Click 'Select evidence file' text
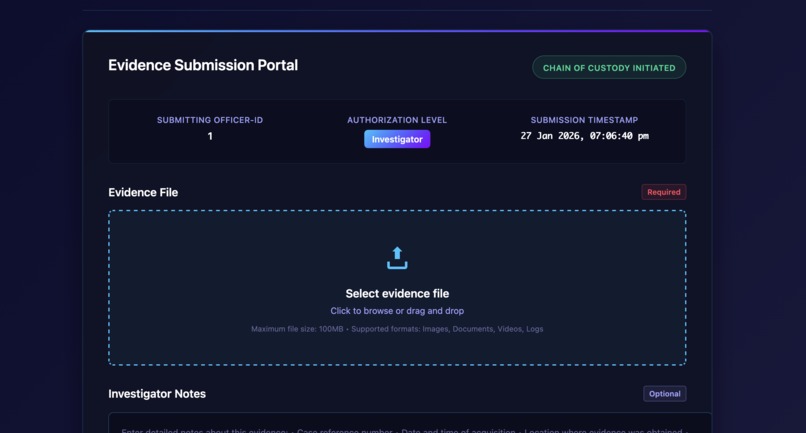The height and width of the screenshot is (433, 806). (x=397, y=294)
